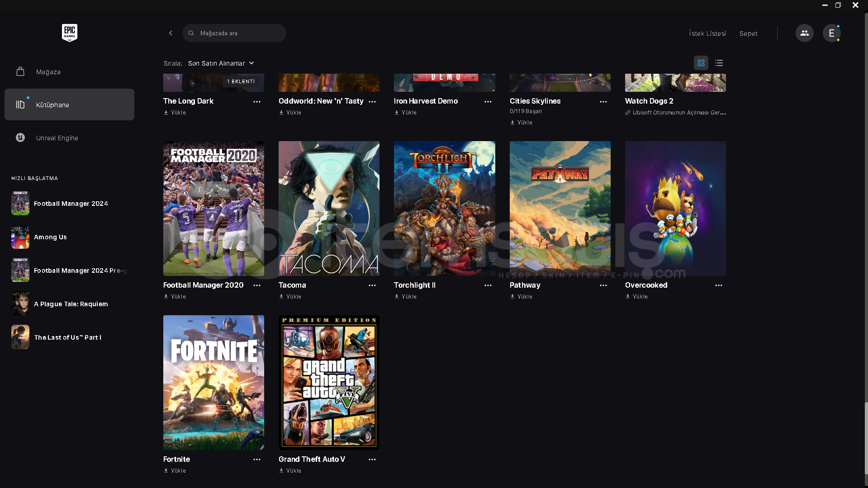The image size is (868, 488).
Task: Close the Epic Games Launcher window
Action: [855, 5]
